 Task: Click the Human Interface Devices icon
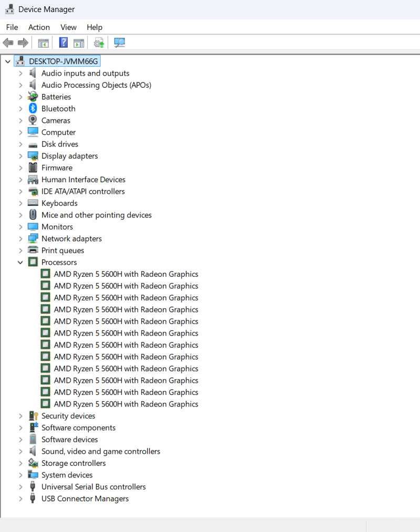coord(33,180)
